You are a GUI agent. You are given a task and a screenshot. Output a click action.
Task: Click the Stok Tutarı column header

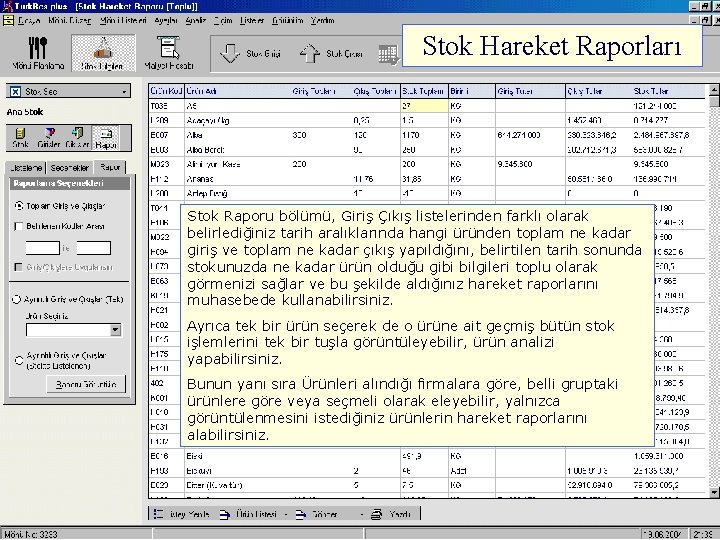pyautogui.click(x=668, y=91)
